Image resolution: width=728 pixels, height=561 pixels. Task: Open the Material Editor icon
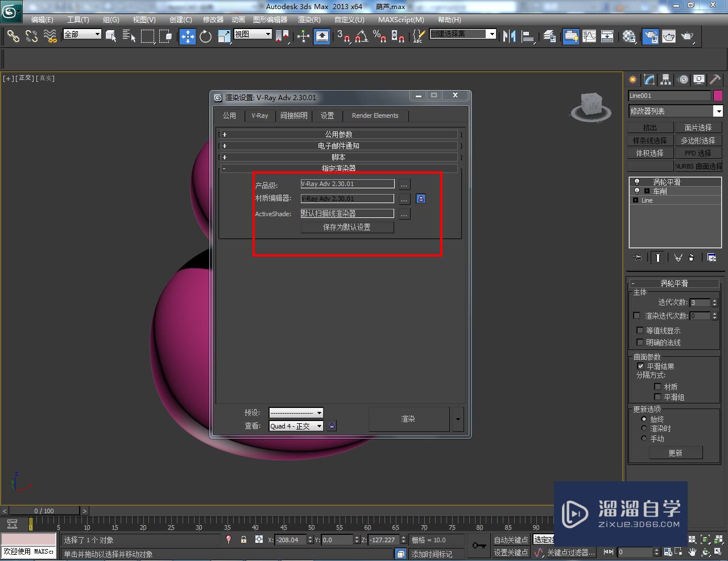pos(629,36)
